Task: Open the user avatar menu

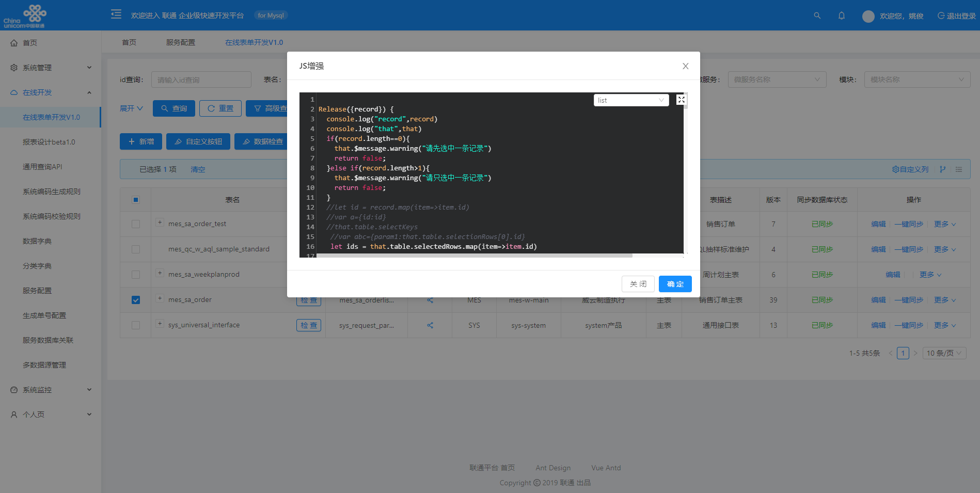Action: (868, 16)
